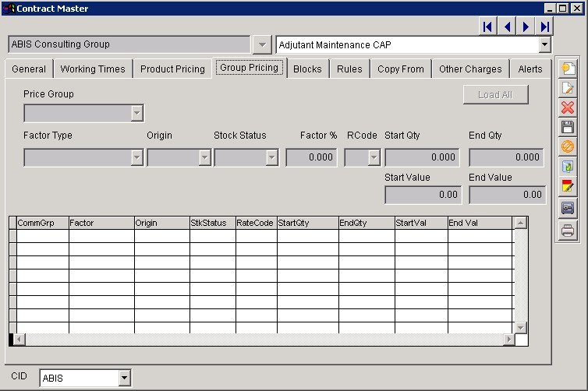
Task: Click the orange cancel icon
Action: pyautogui.click(x=568, y=146)
